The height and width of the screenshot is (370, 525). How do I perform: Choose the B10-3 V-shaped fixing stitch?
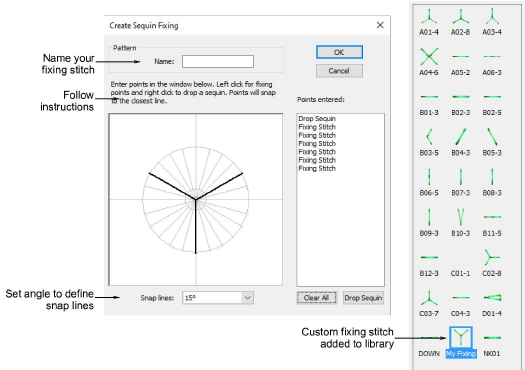(460, 223)
